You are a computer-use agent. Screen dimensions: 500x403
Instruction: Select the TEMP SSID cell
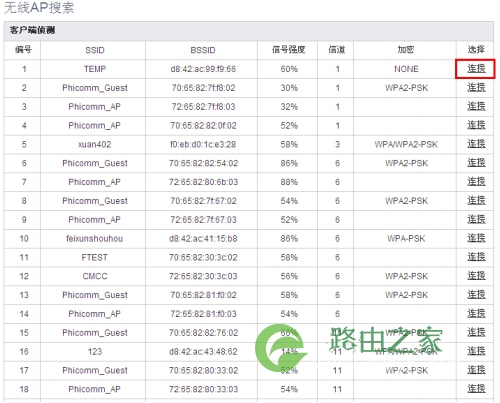pos(95,69)
